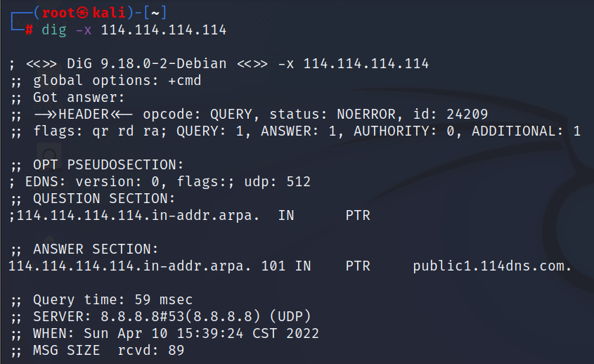Click the Kali symbol between root and kali
Screen dimensions: 594x364
click(x=82, y=13)
